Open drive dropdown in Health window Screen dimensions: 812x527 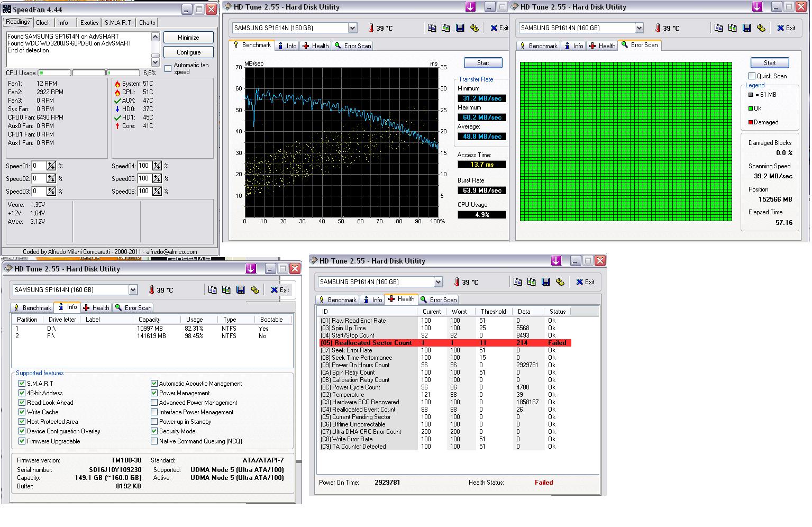438,282
